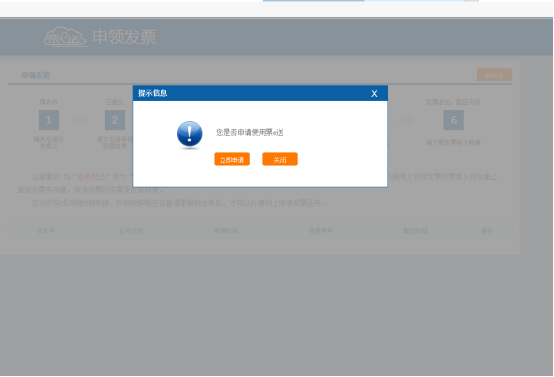
Task: Click the 申请时间 column header
Action: (225, 231)
